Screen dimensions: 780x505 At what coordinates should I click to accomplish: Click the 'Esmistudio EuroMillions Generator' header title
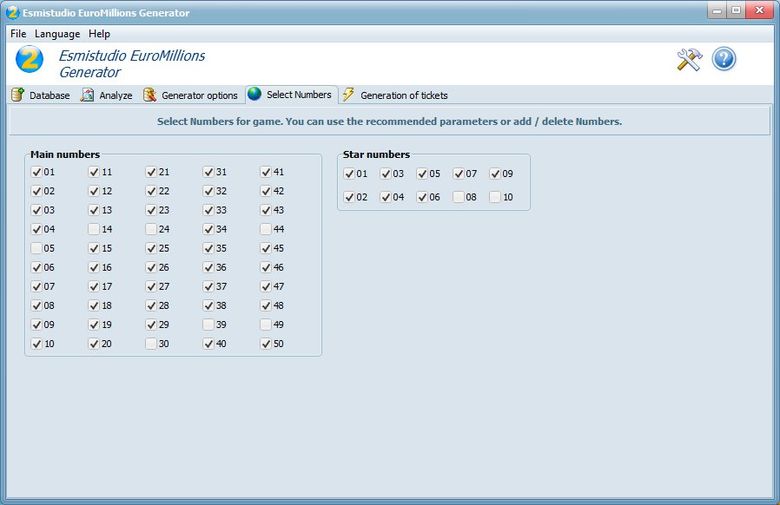[x=132, y=64]
